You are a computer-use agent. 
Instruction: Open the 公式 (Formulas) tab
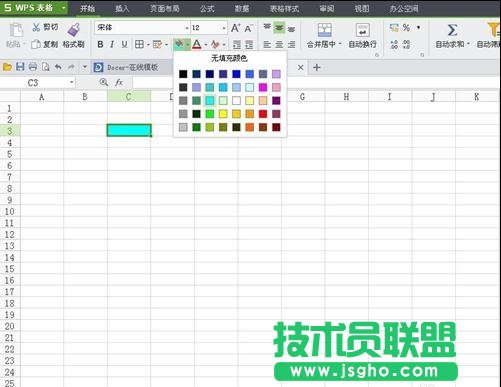[207, 8]
